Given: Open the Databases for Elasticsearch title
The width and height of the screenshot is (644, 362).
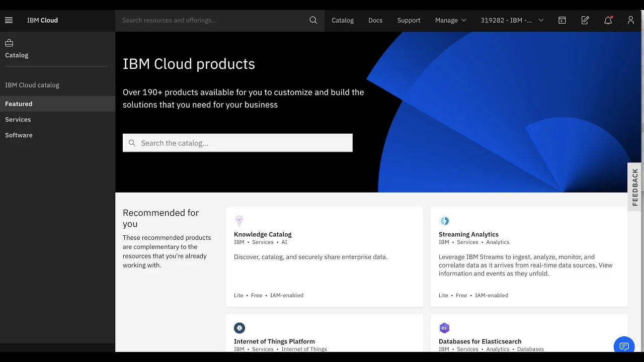Looking at the screenshot, I should coord(480,341).
